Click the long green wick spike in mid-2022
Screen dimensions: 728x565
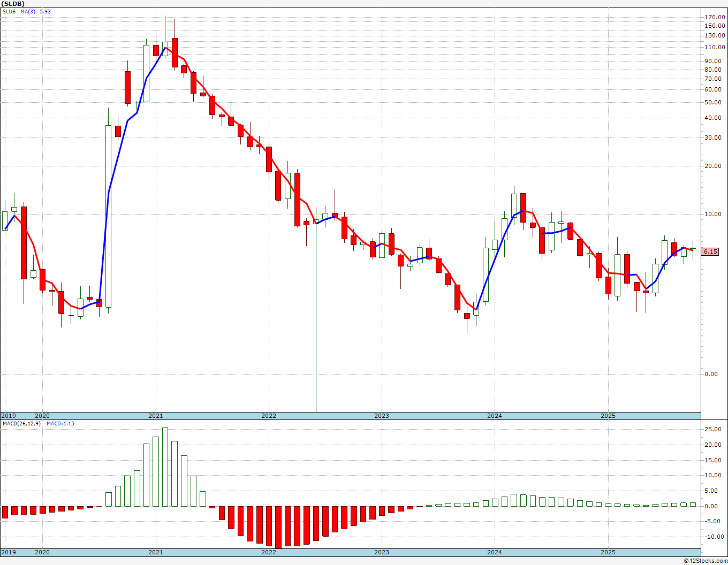point(316,321)
